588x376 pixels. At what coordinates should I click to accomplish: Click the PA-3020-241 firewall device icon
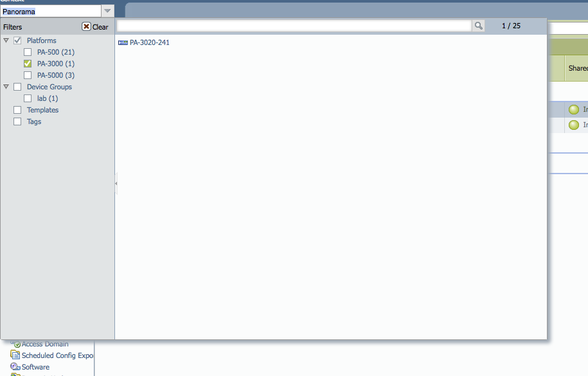point(123,43)
